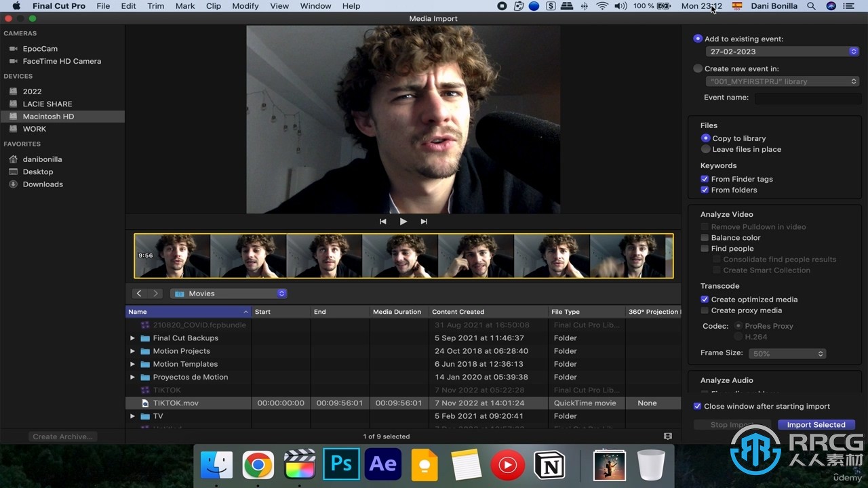Expand the Proyectos de Motion folder
This screenshot has height=488, width=868.
133,377
